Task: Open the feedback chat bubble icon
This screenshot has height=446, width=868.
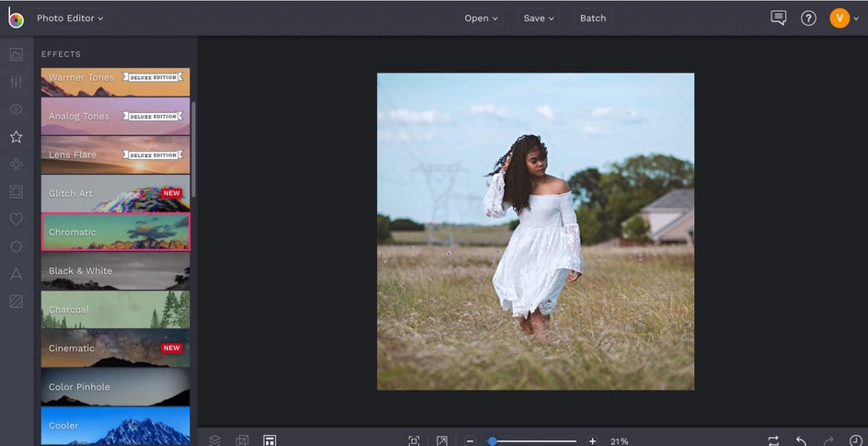Action: (x=778, y=18)
